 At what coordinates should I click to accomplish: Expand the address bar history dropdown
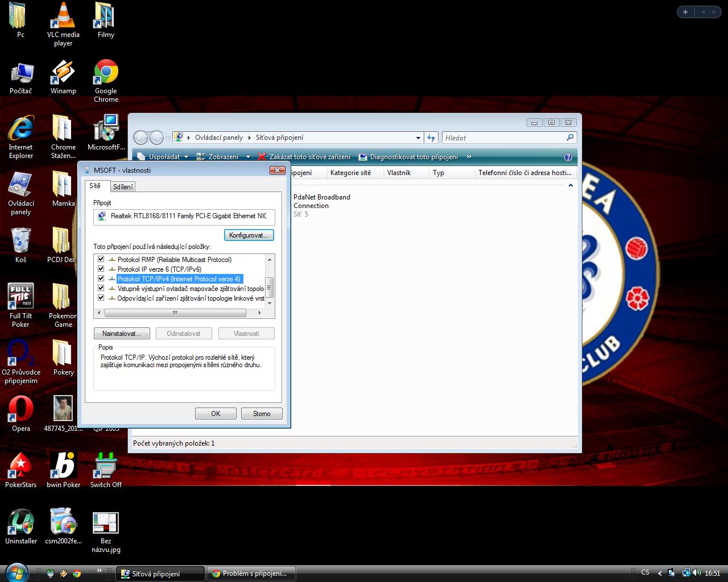pyautogui.click(x=418, y=138)
